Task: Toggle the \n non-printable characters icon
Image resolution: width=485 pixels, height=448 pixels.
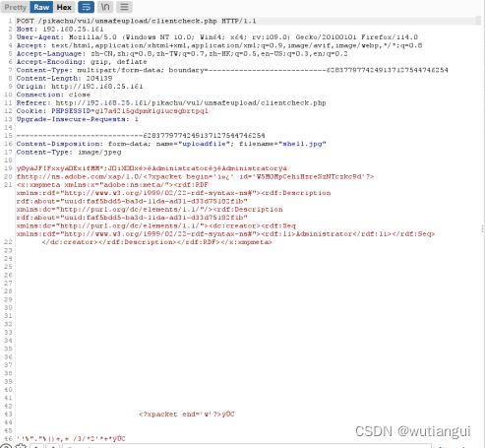Action: pyautogui.click(x=105, y=7)
